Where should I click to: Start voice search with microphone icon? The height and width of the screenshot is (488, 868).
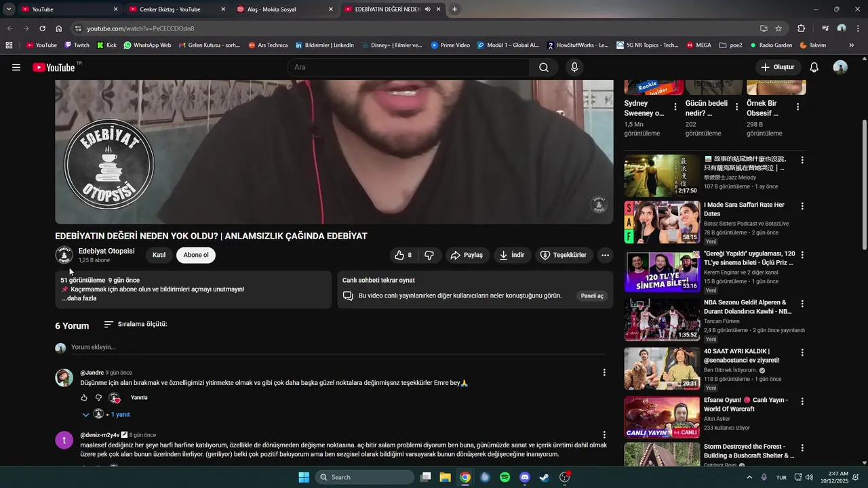tap(574, 67)
